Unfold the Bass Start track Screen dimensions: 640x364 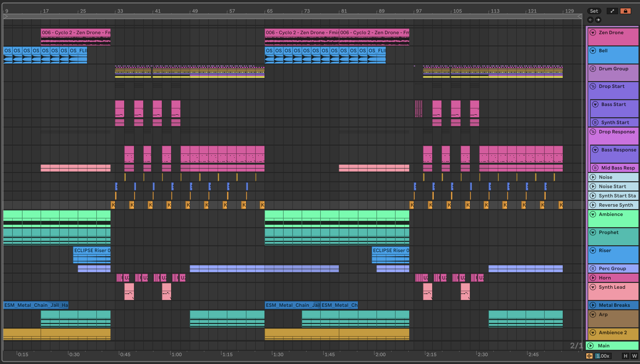(595, 105)
